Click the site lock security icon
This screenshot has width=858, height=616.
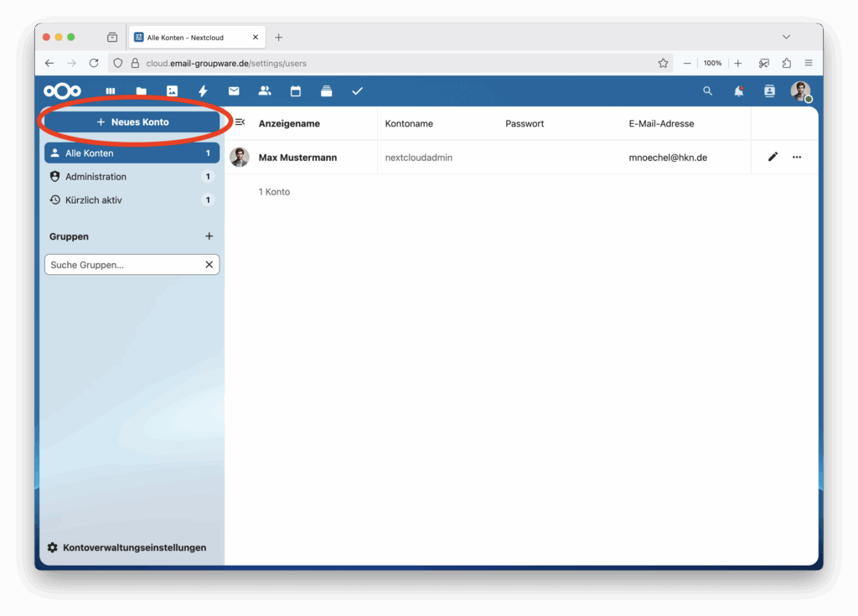[x=135, y=63]
